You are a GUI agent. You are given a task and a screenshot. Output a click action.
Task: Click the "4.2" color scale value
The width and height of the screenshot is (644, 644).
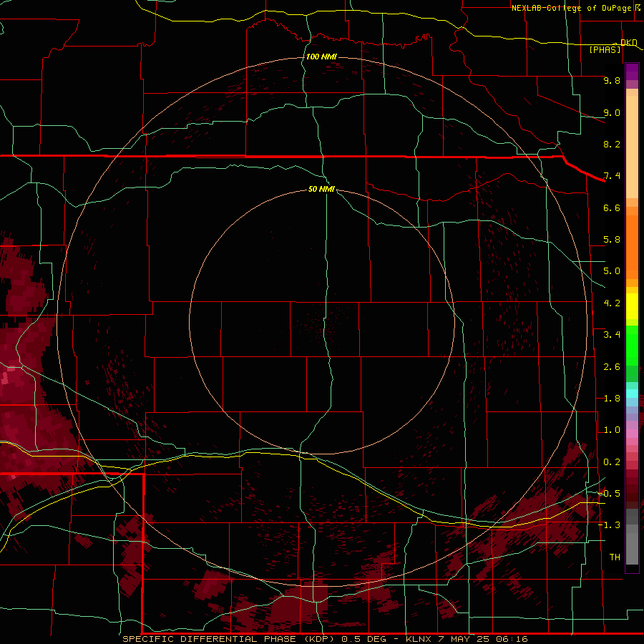[612, 303]
